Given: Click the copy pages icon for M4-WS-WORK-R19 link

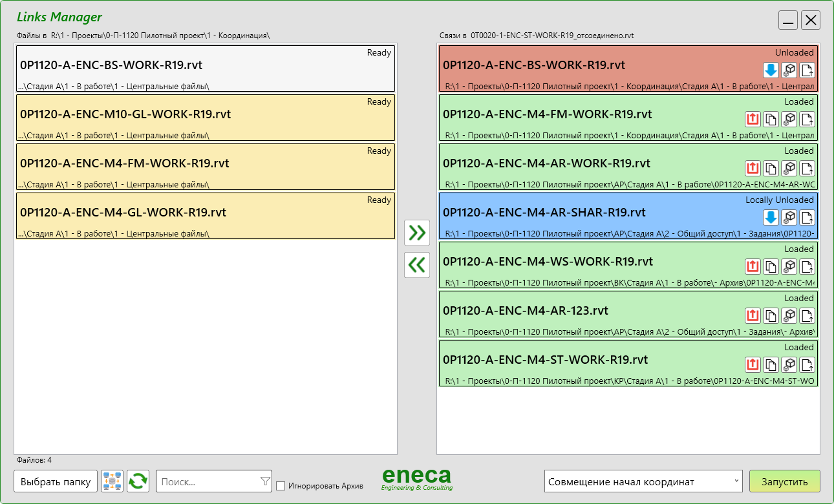Looking at the screenshot, I should tap(771, 267).
